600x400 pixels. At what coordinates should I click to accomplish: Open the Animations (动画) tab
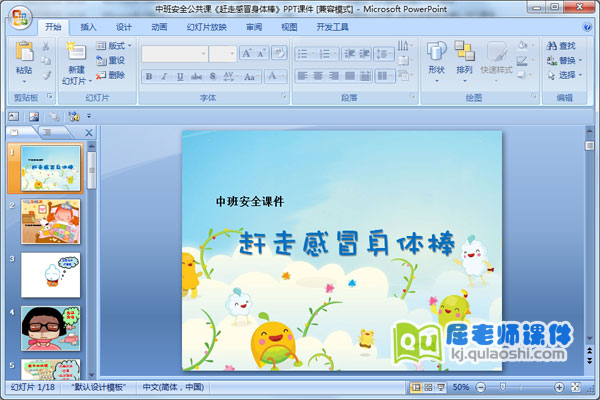click(159, 27)
